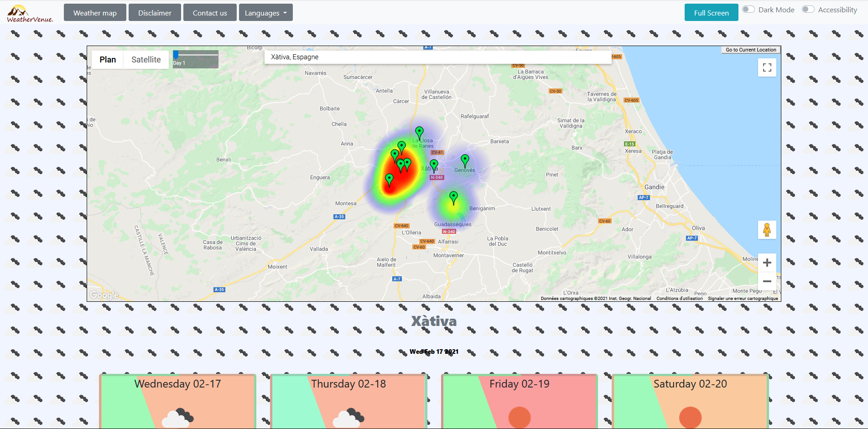Switch map to Satellite view

pos(146,60)
